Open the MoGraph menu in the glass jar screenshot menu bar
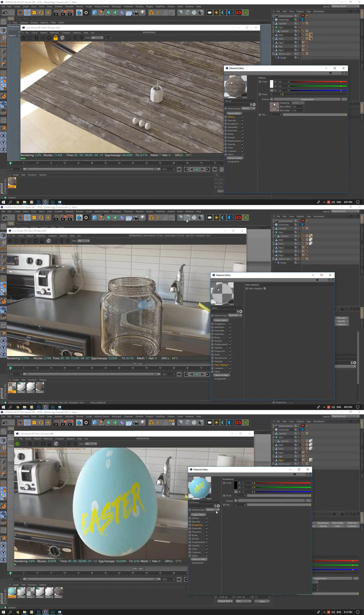Screen dimensions: 364x615 (x=116, y=211)
